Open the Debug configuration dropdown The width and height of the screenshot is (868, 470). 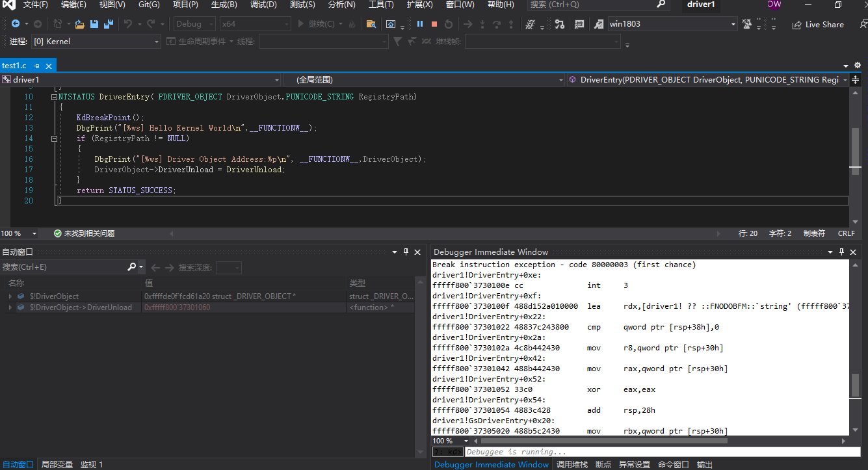click(x=194, y=24)
